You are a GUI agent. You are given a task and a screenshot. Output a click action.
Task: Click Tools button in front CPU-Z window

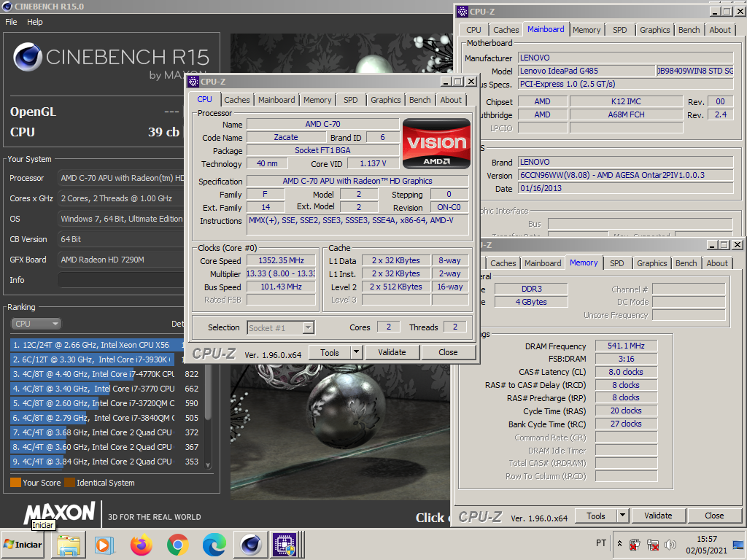(329, 352)
